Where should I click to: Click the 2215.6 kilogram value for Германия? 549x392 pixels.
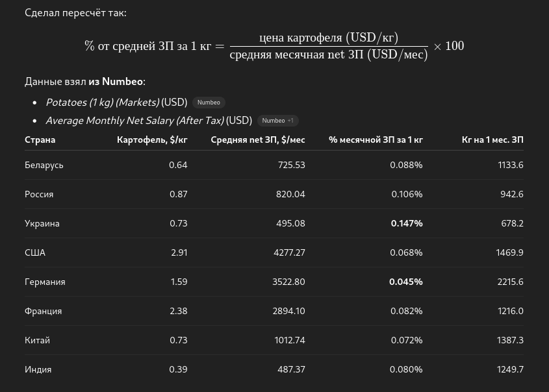pos(511,282)
